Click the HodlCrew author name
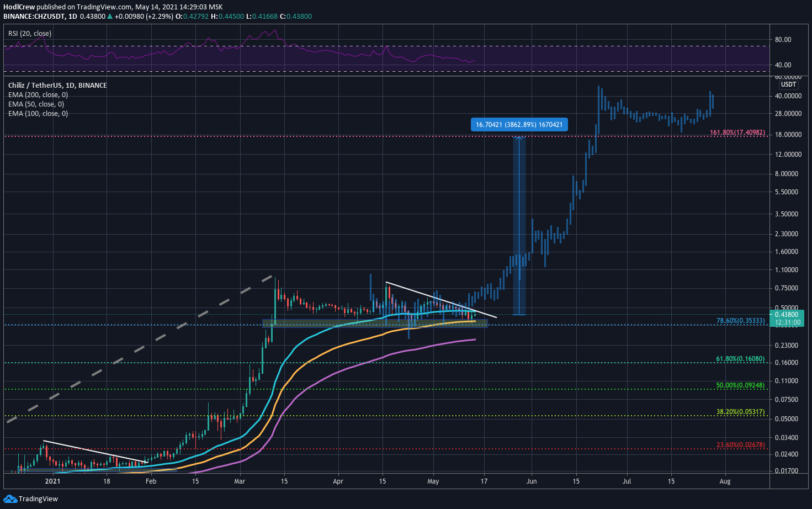 [19, 7]
